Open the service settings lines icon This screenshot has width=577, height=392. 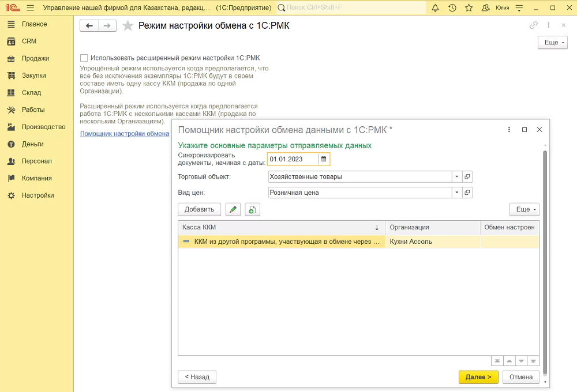[519, 7]
